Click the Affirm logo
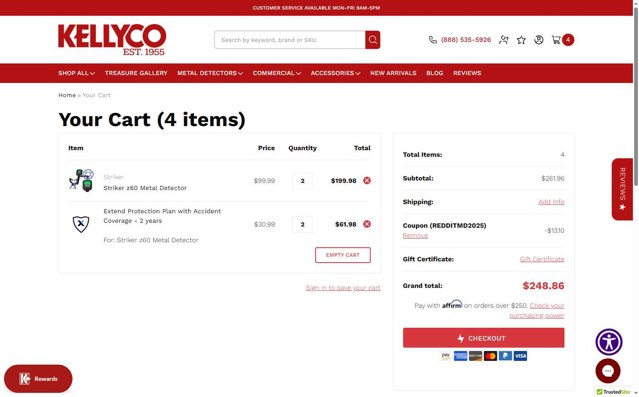This screenshot has width=639, height=397. pos(452,304)
